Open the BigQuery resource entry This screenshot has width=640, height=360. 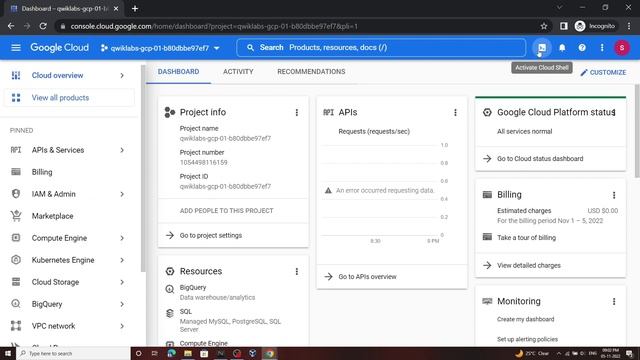[193, 288]
